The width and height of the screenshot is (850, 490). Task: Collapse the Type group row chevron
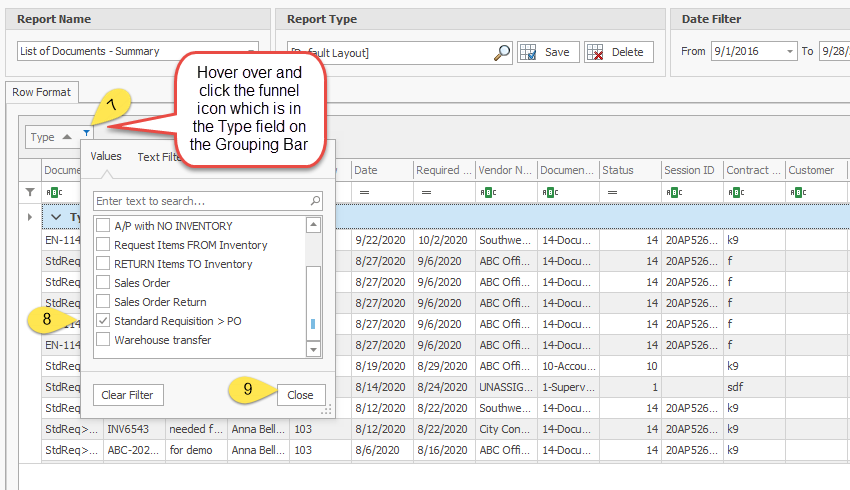56,217
